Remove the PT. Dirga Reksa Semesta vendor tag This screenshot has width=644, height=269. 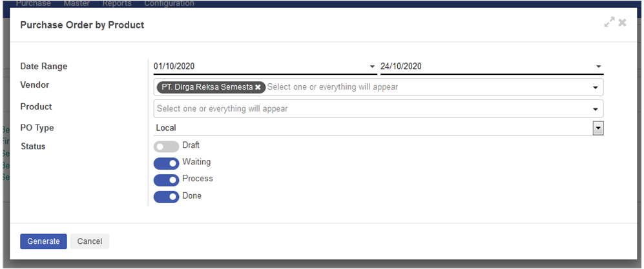coord(258,87)
